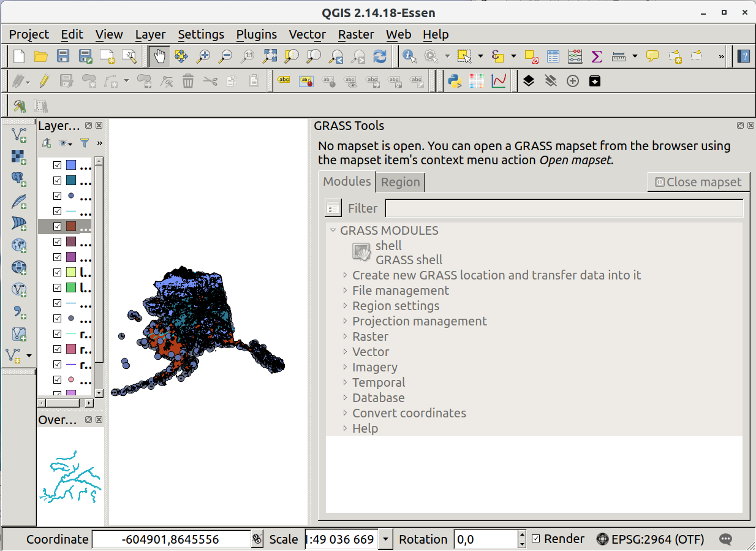Open the Scale dropdown arrow
The width and height of the screenshot is (756, 551).
tap(385, 539)
